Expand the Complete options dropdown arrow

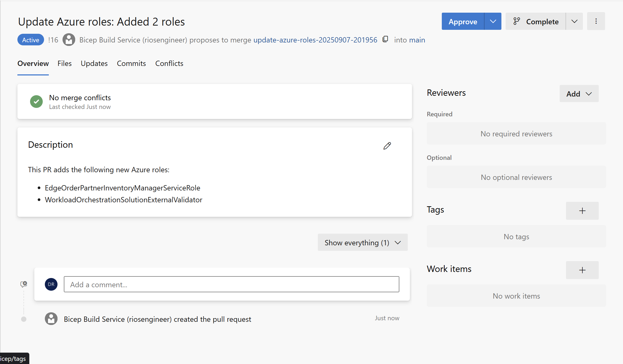(x=574, y=21)
